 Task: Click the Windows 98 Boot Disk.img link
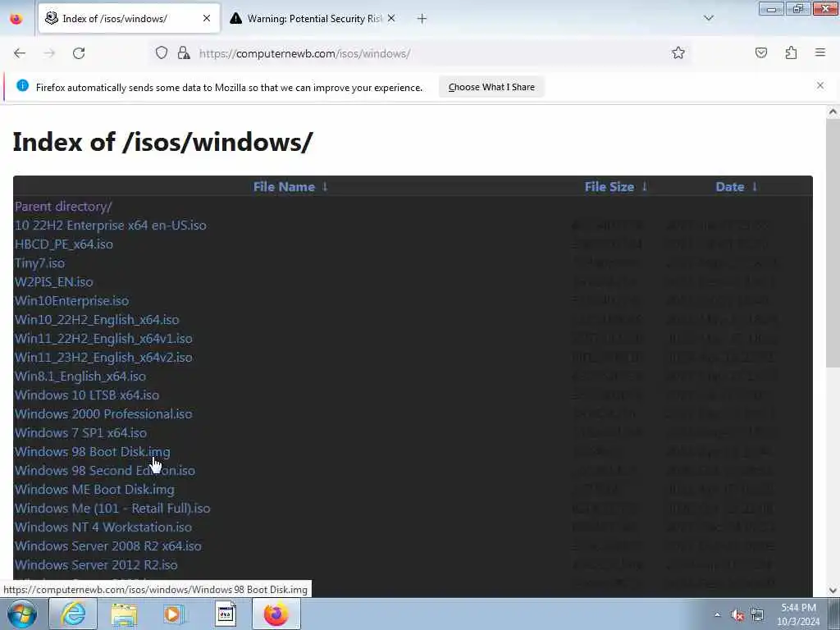coord(92,452)
